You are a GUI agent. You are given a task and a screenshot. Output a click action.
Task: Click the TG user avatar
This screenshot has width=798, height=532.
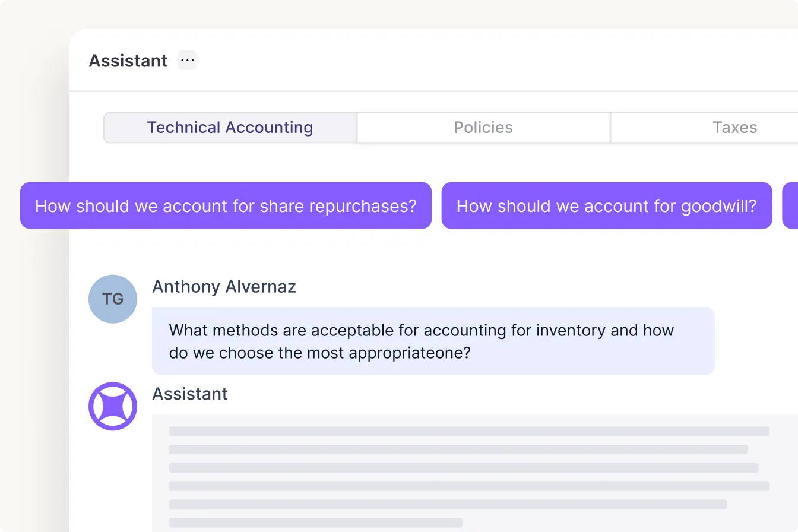(113, 299)
